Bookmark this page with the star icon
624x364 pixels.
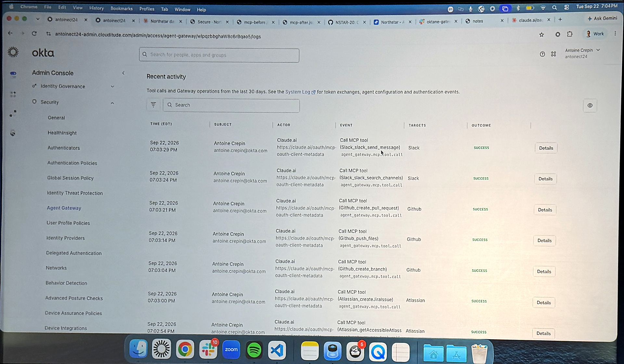[x=541, y=34]
